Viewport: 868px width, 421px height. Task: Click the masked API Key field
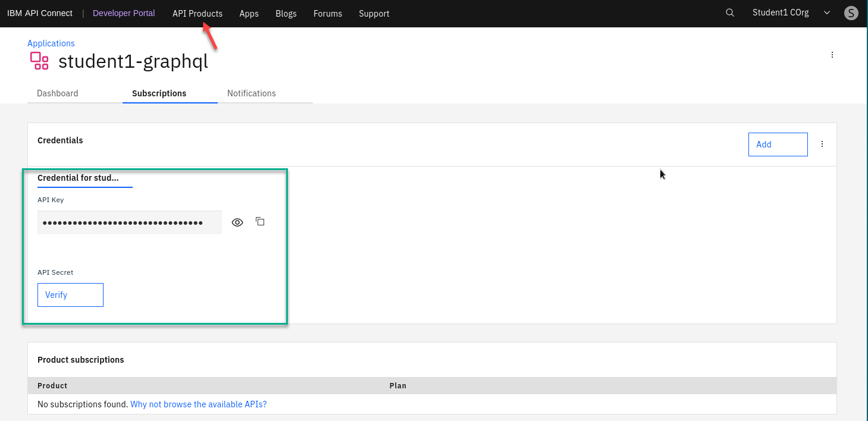click(x=129, y=222)
